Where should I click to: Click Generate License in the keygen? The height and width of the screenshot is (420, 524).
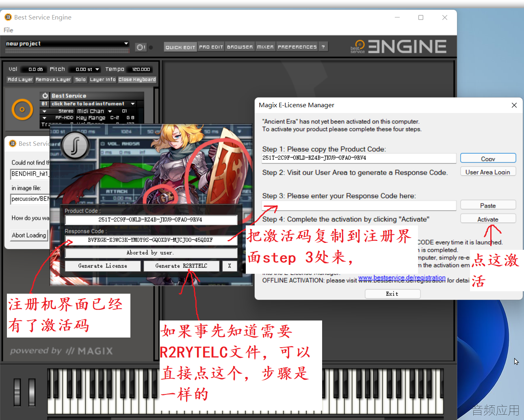(103, 266)
